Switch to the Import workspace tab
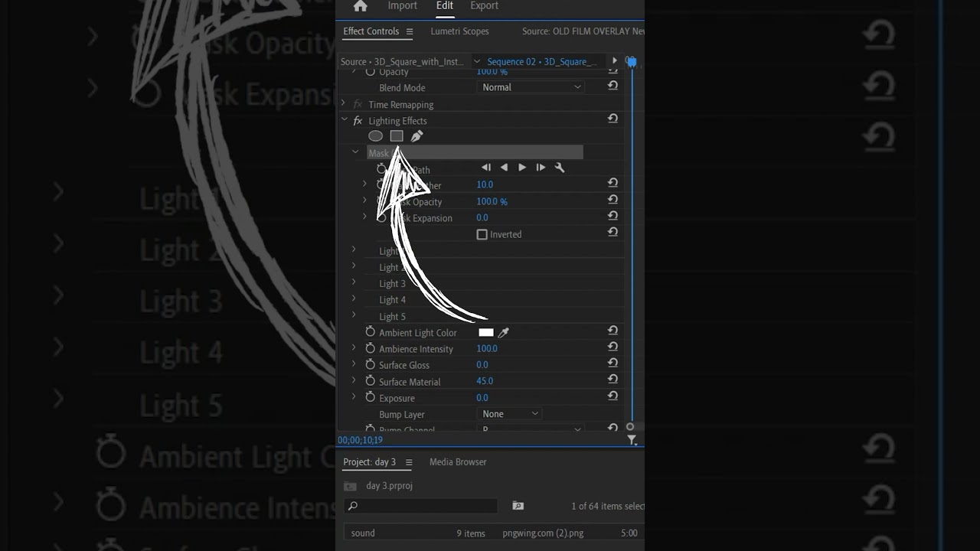The image size is (980, 551). 402,6
